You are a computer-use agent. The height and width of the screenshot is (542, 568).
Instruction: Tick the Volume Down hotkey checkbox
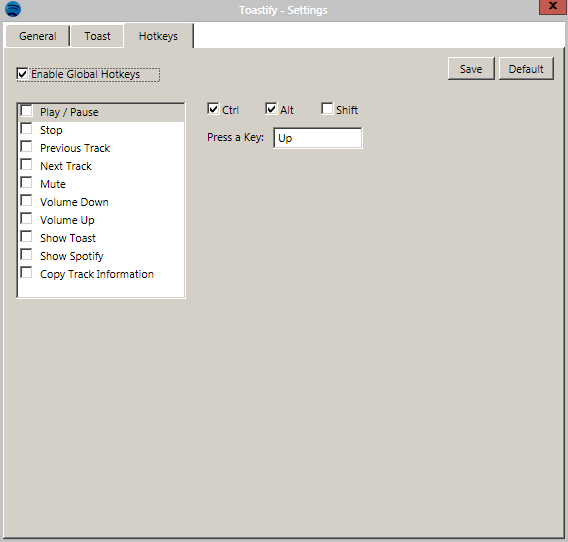click(26, 201)
